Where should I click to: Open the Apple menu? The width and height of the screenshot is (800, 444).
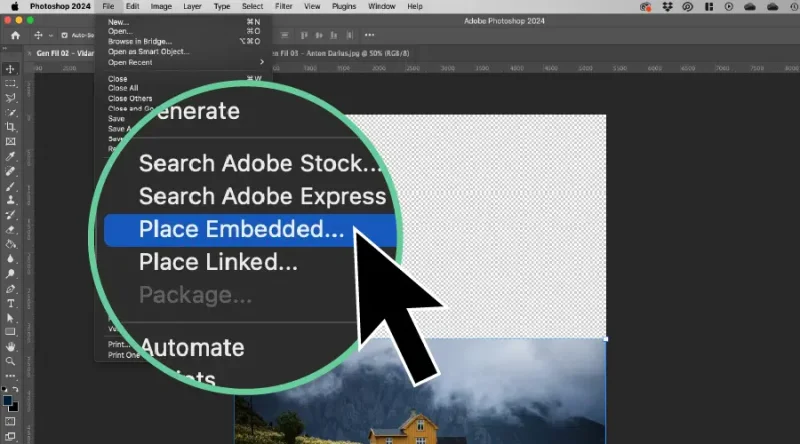[x=15, y=6]
